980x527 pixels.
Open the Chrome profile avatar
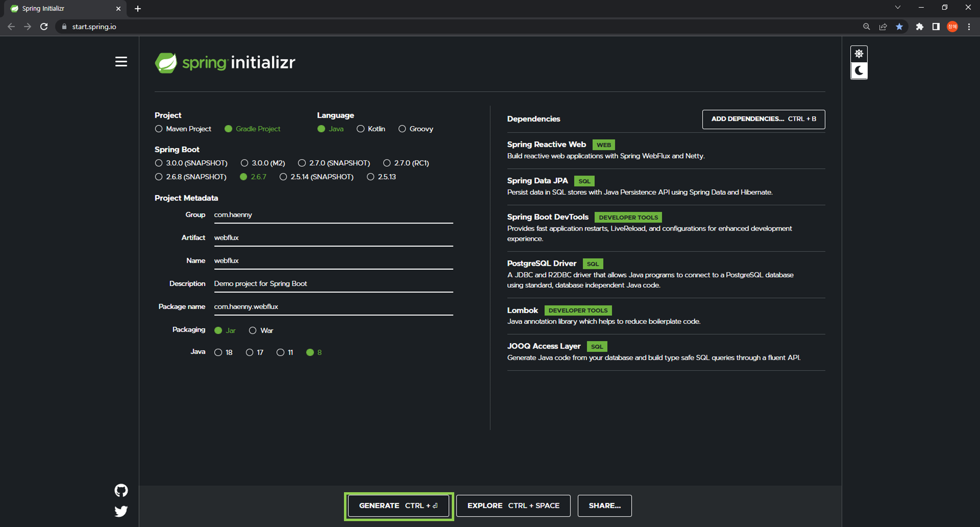(x=953, y=26)
